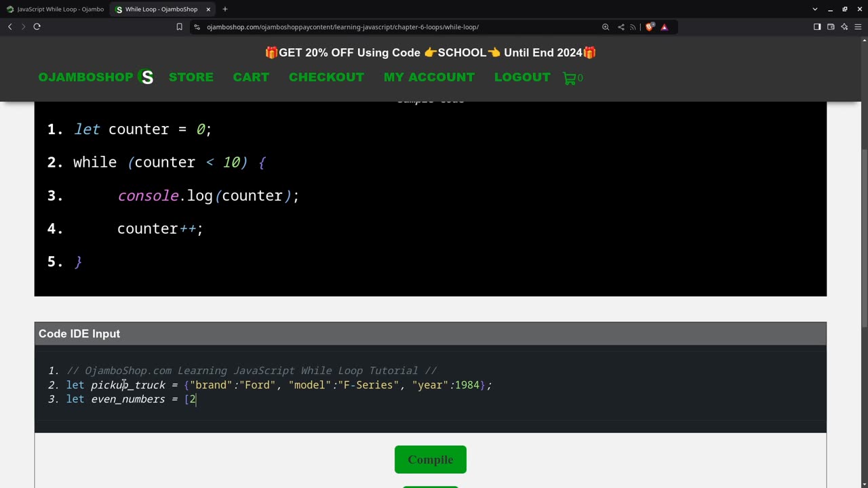Screen dimensions: 868x488
Task: Open the RSS feed icon
Action: click(633, 27)
